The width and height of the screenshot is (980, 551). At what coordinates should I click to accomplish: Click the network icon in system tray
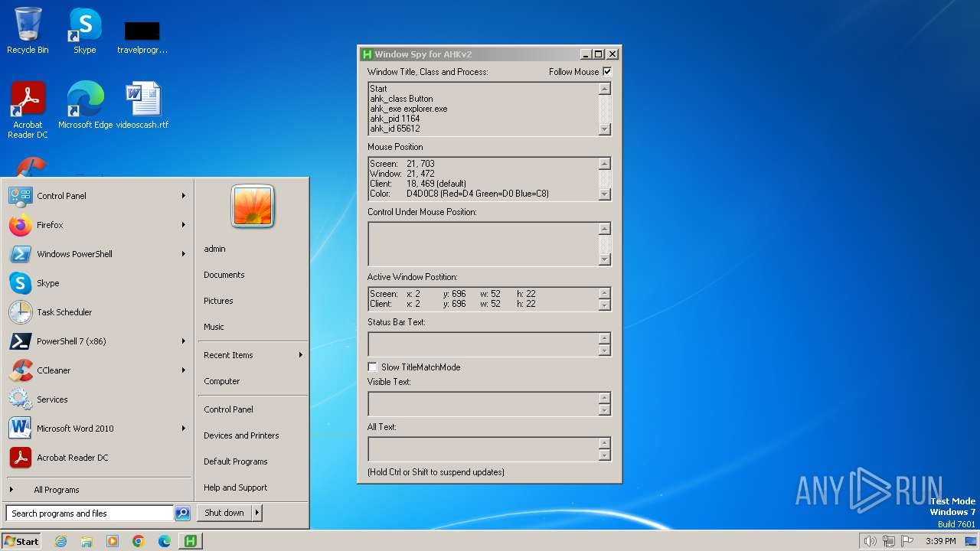coord(889,541)
